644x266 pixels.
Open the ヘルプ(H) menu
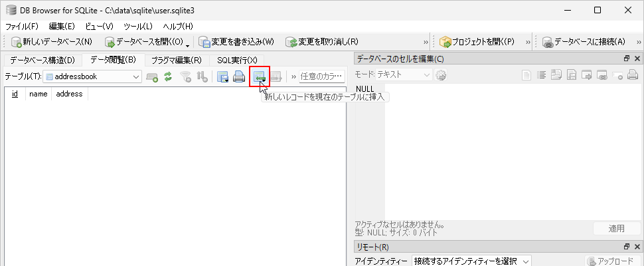[178, 27]
